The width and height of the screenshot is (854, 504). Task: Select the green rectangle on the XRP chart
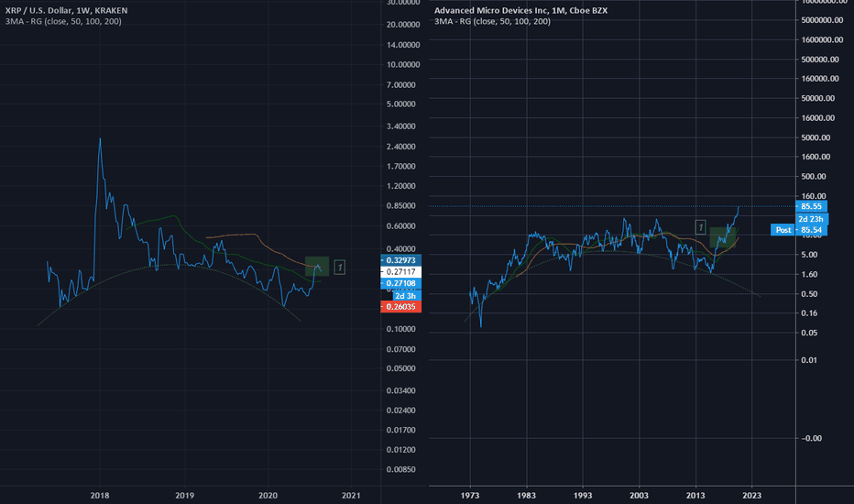click(x=316, y=266)
